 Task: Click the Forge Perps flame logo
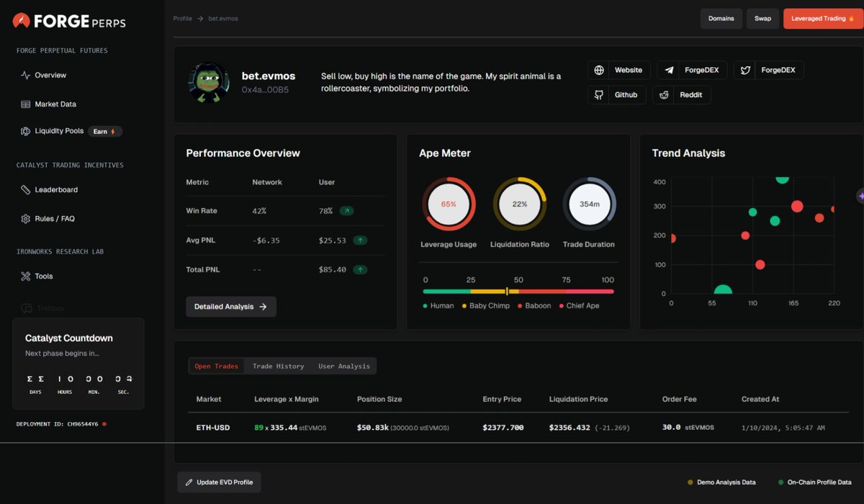click(x=22, y=21)
